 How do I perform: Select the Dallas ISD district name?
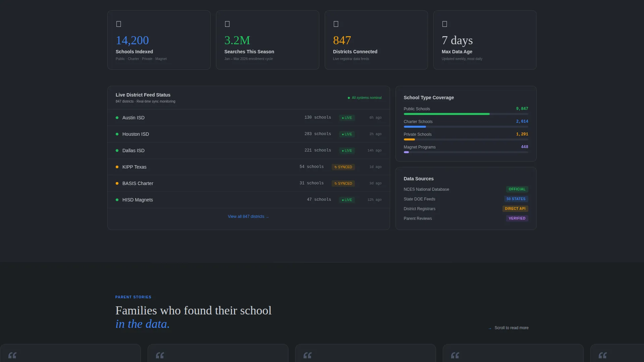tap(133, 150)
